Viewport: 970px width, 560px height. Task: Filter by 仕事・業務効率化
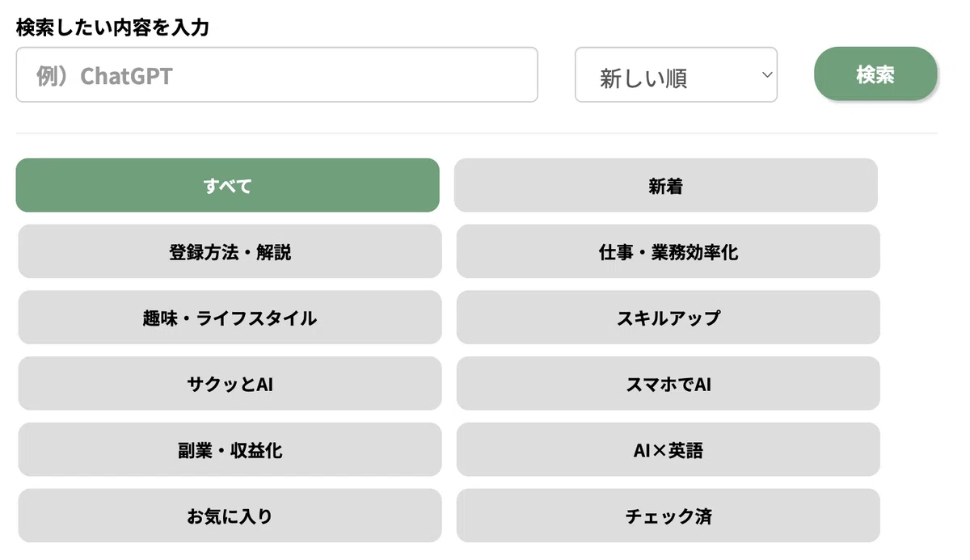[x=668, y=251]
